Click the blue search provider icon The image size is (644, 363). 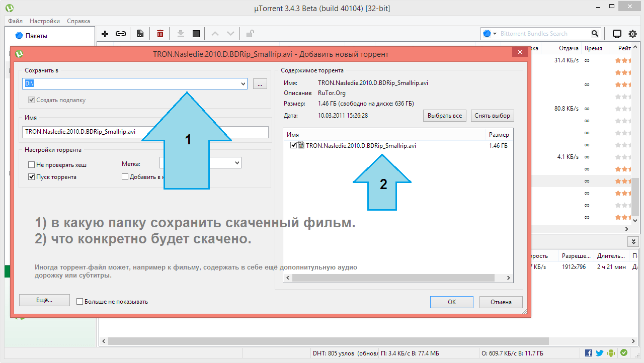pos(487,34)
